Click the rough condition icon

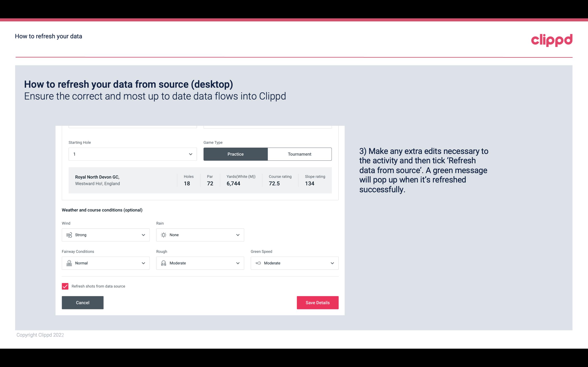tap(163, 263)
